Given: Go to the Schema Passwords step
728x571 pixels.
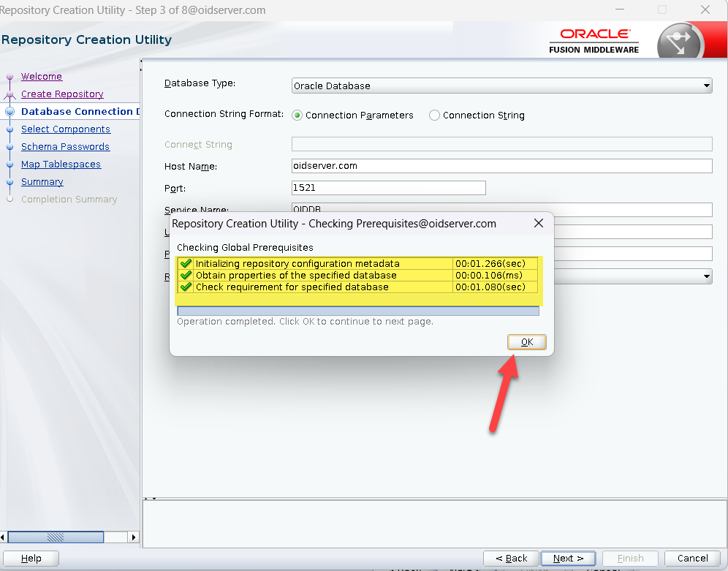Looking at the screenshot, I should pyautogui.click(x=65, y=147).
